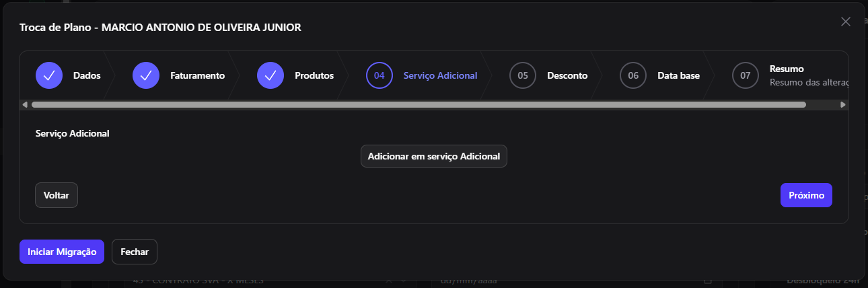Open step 07 number circle

(746, 75)
